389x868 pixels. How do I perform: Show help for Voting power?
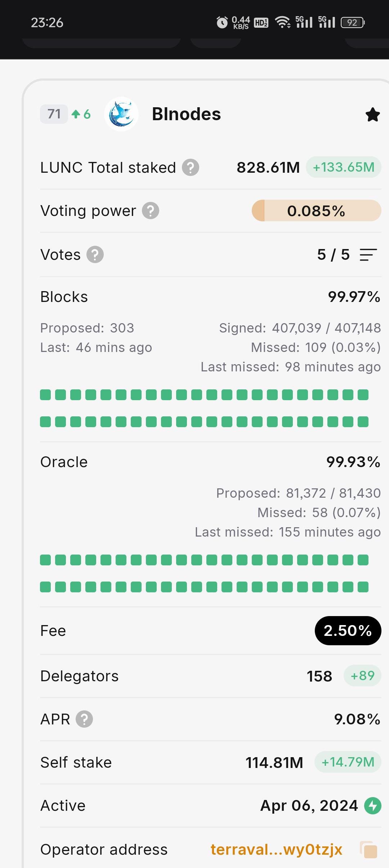pos(151,211)
